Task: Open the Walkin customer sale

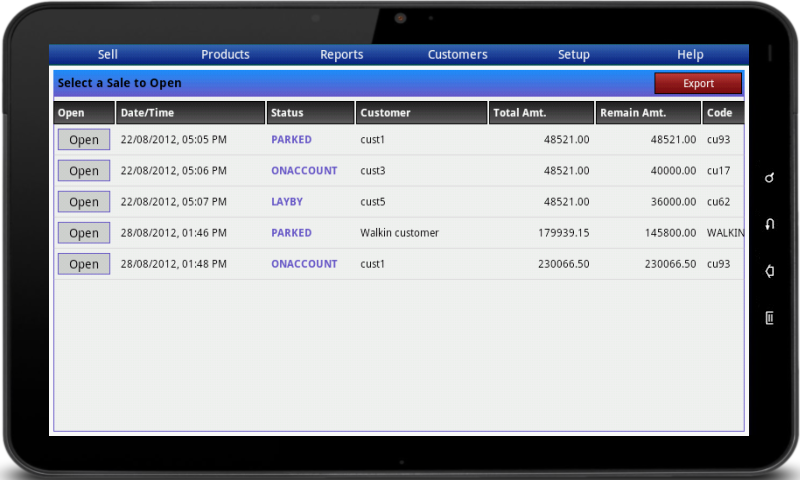Action: pyautogui.click(x=84, y=233)
